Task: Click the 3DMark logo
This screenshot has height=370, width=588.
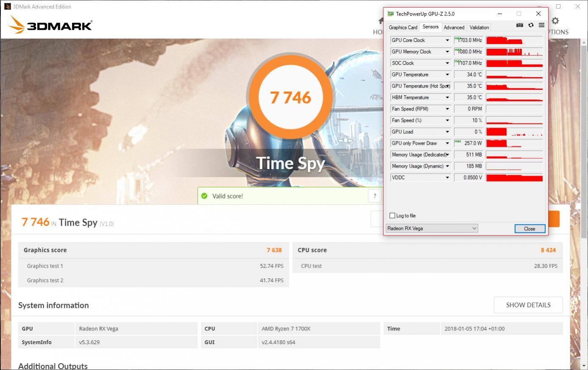Action: coord(50,25)
